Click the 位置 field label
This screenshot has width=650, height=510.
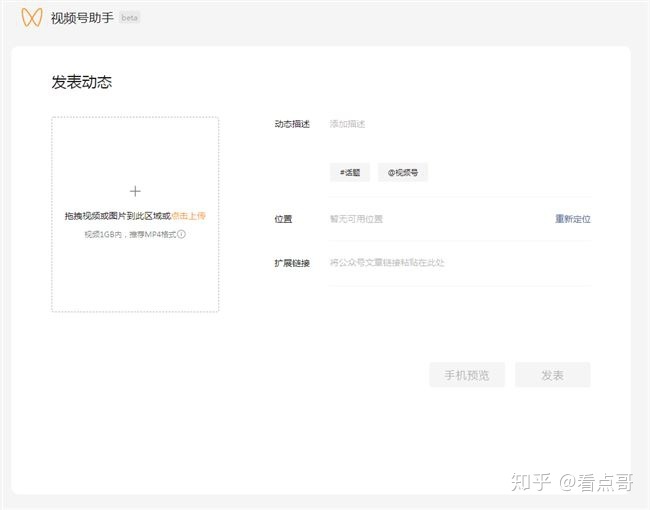click(283, 219)
